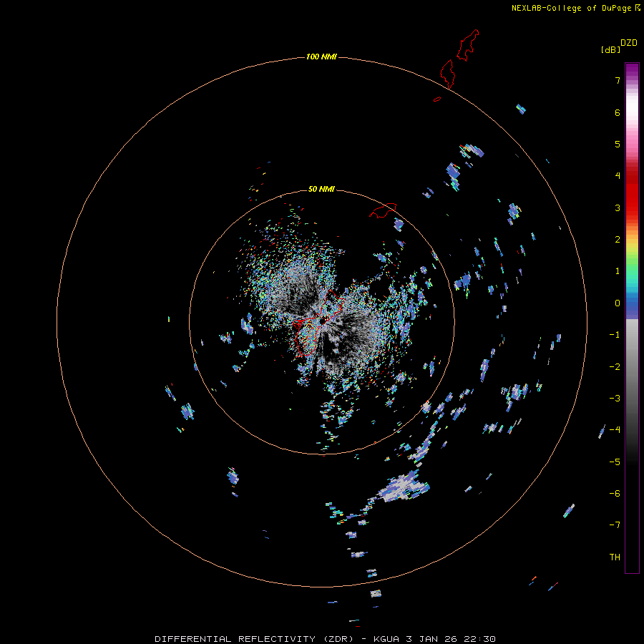Click the -3 dB legend tick label
The width and height of the screenshot is (644, 644).
point(615,399)
